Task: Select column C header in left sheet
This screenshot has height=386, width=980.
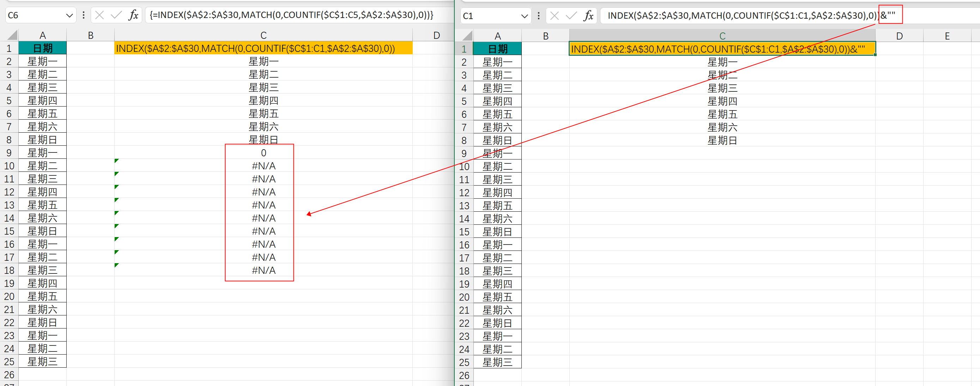Action: click(263, 35)
